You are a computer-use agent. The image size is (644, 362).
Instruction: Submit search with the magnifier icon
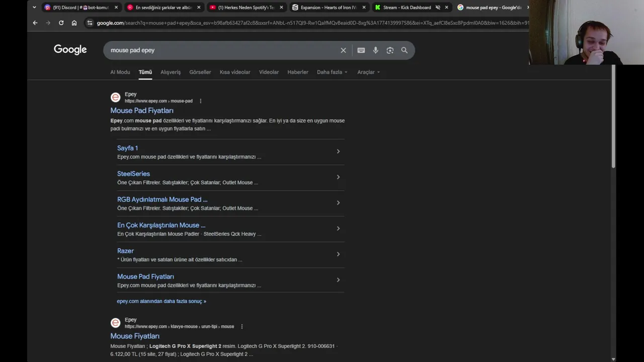coord(404,50)
